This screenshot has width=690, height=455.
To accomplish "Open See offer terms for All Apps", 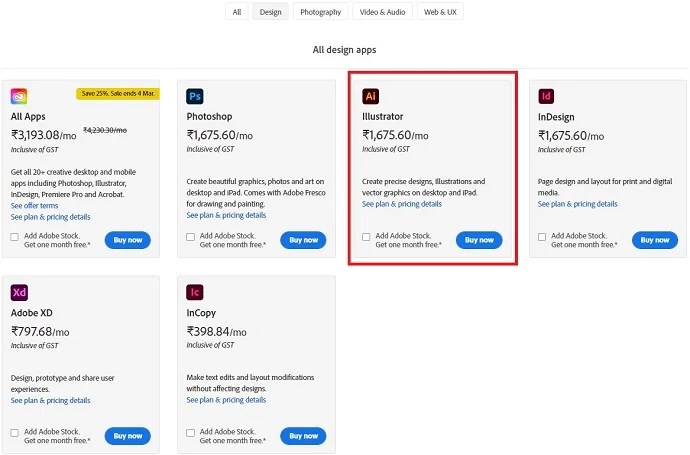I will point(34,205).
